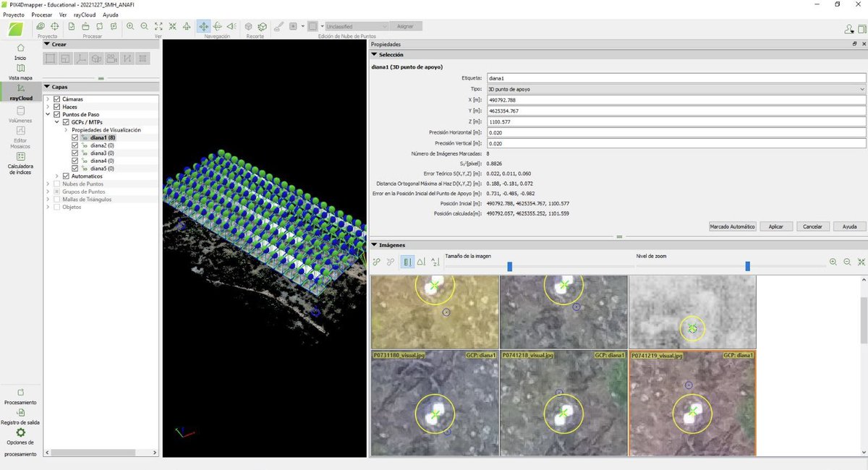This screenshot has width=868, height=470.
Task: Collapse the GCPs / MTPs node
Action: (x=57, y=122)
